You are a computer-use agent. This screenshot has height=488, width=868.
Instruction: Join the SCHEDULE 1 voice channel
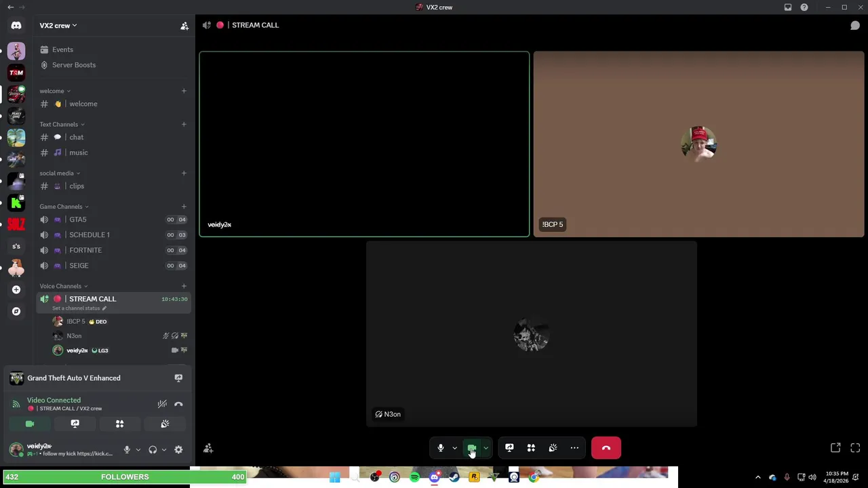click(113, 235)
